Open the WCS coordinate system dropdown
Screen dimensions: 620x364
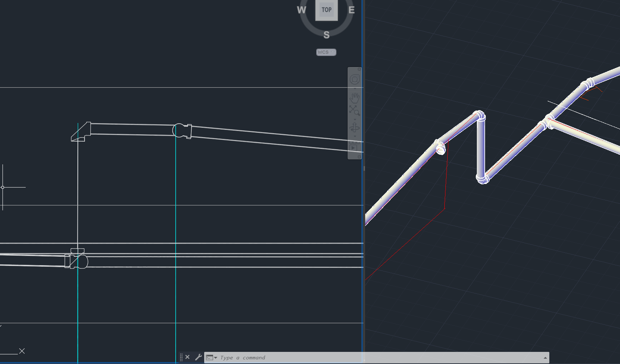click(x=326, y=52)
